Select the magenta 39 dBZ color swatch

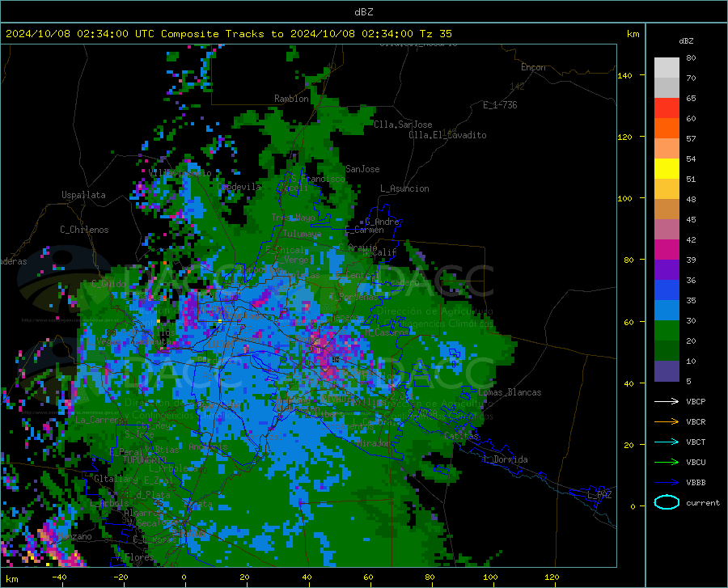pyautogui.click(x=667, y=250)
